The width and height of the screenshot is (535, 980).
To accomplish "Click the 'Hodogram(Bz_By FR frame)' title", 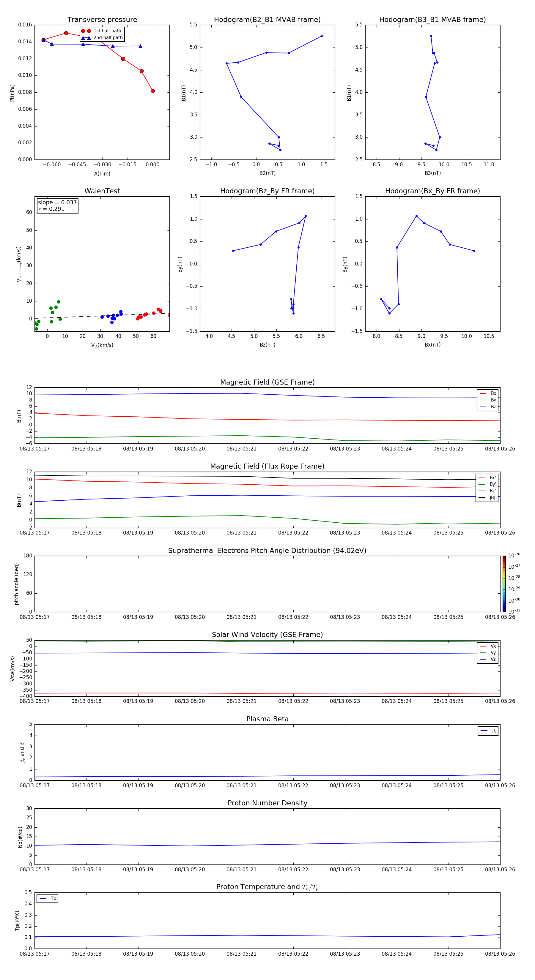I will [267, 191].
